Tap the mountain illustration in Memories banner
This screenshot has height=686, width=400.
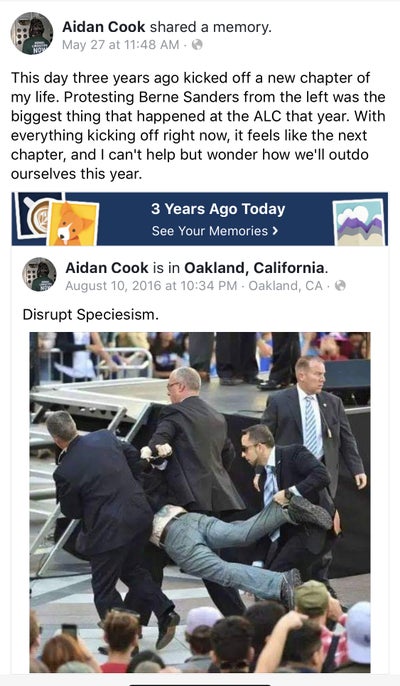point(359,222)
